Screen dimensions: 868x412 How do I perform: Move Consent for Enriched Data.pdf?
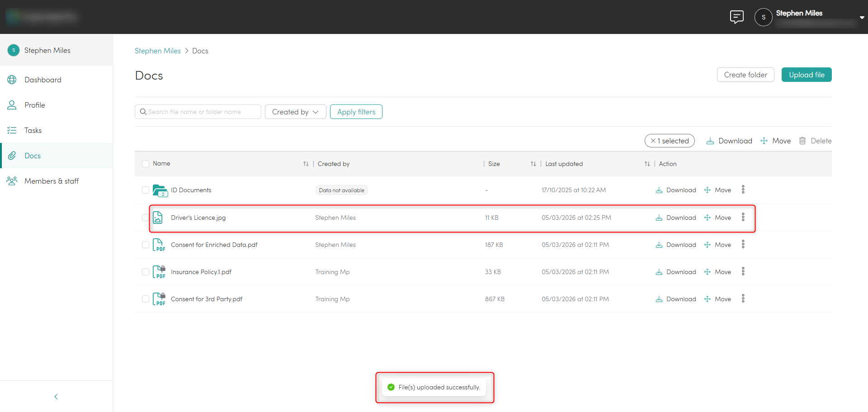click(717, 245)
